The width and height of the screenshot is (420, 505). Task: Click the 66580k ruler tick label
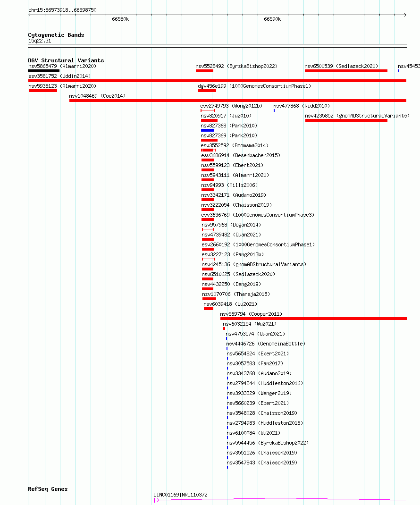tap(120, 19)
